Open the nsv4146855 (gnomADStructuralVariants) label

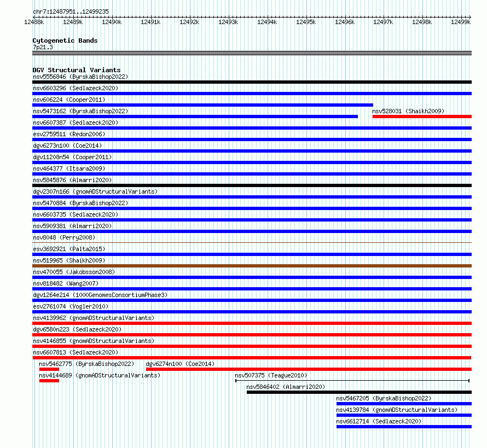pyautogui.click(x=94, y=341)
